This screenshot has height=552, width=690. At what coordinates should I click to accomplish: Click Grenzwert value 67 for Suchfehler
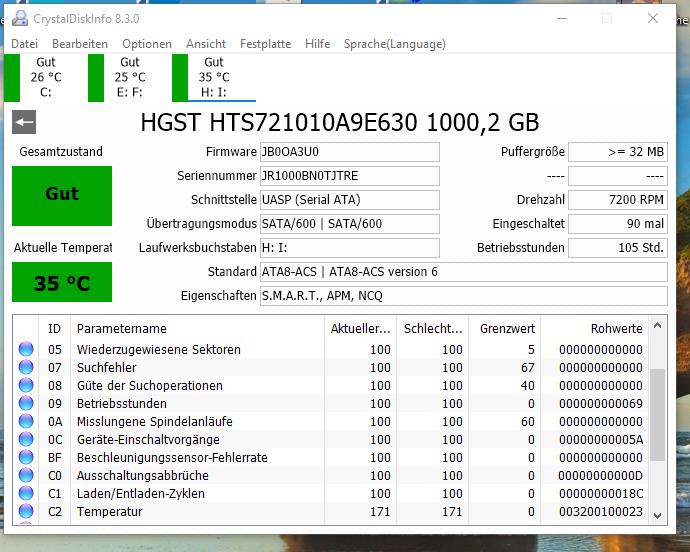[x=527, y=368]
